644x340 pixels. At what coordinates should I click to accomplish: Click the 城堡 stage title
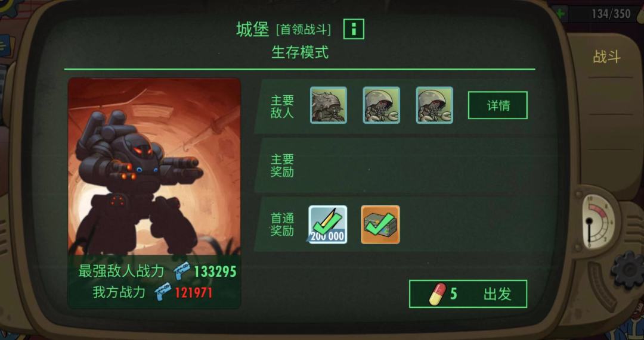click(253, 29)
